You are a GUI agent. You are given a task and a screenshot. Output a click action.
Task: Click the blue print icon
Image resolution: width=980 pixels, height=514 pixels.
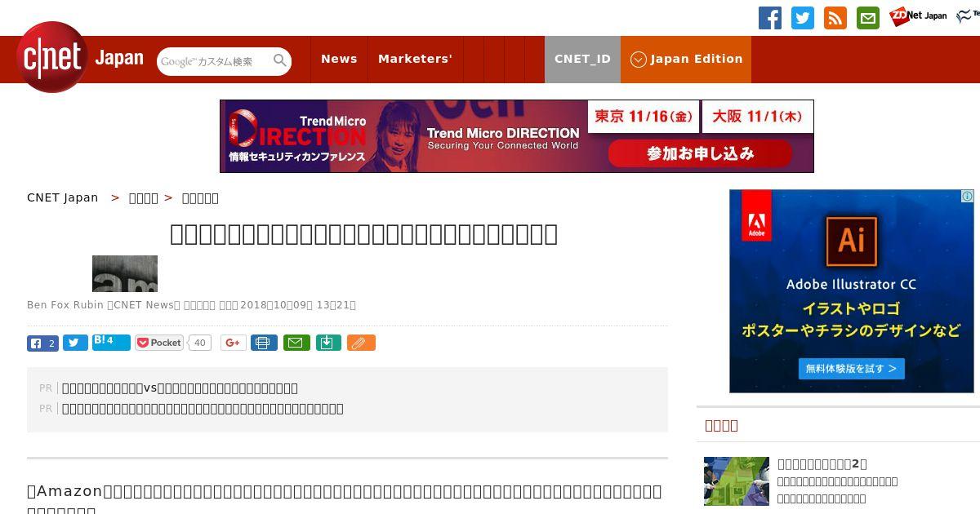(264, 343)
